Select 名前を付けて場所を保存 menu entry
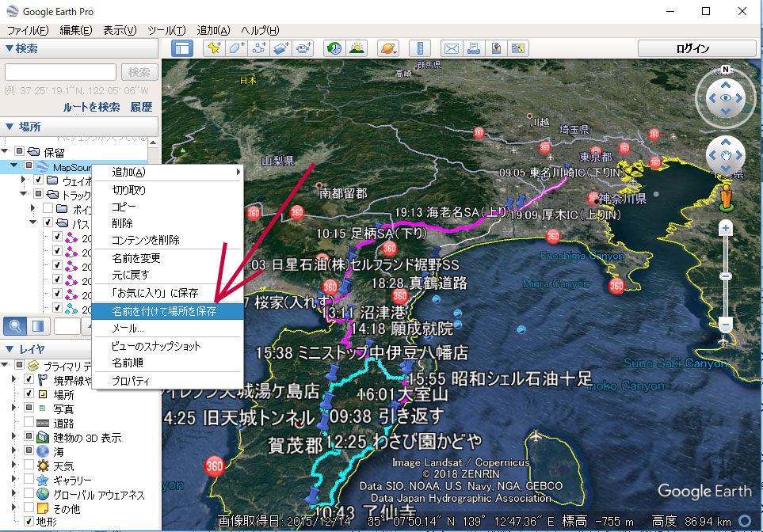 click(167, 311)
